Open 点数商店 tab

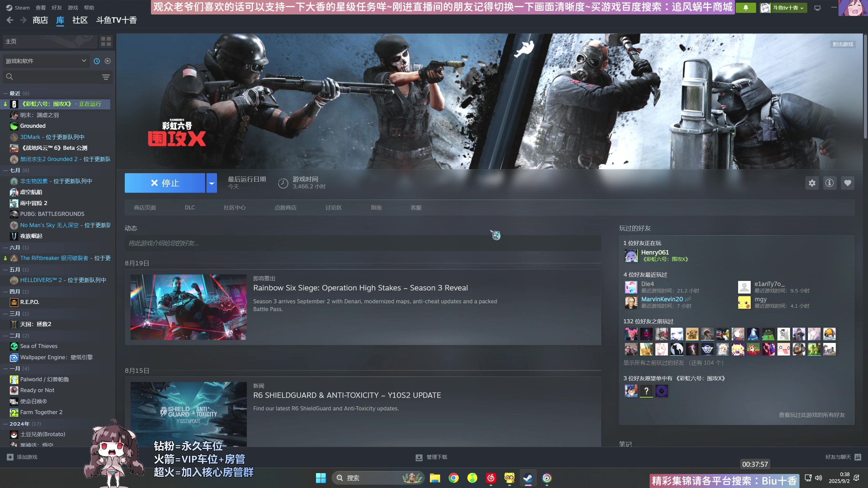(x=285, y=207)
